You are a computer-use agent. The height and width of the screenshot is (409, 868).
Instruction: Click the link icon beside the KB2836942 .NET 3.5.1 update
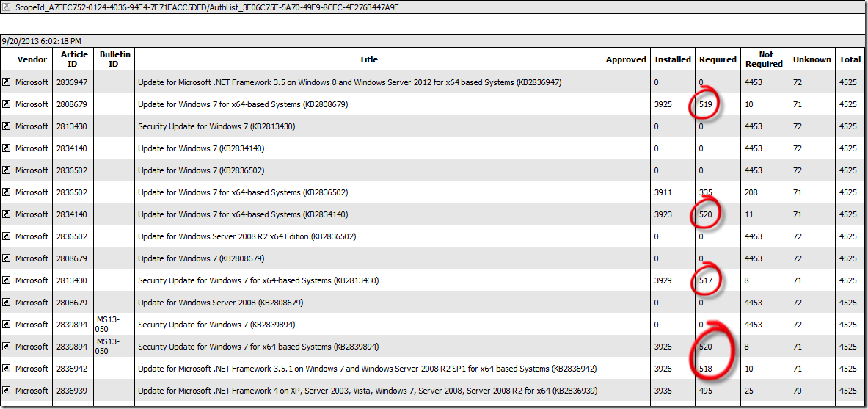coord(7,369)
